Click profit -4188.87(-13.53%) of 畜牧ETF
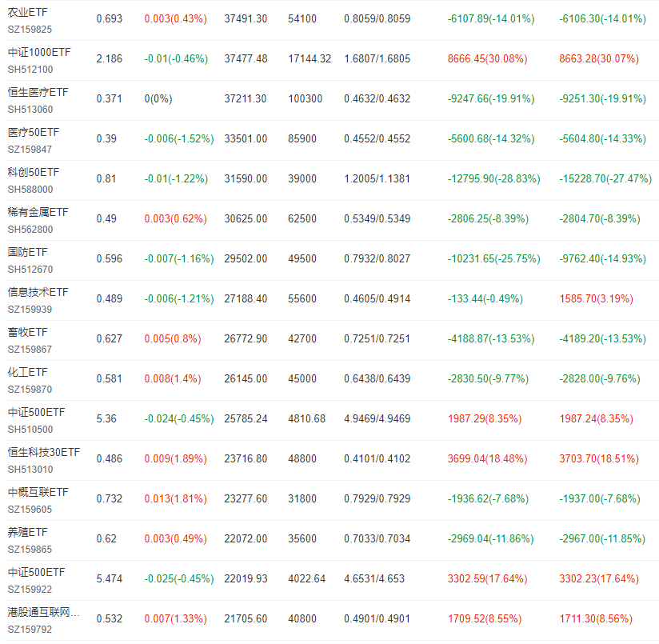The height and width of the screenshot is (644, 659). [x=491, y=339]
